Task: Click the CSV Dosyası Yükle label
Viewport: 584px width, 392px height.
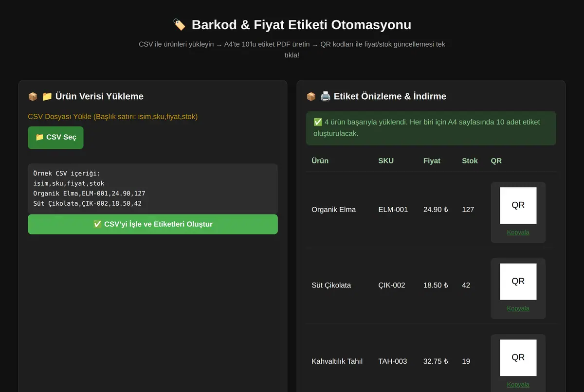Action: coord(113,117)
